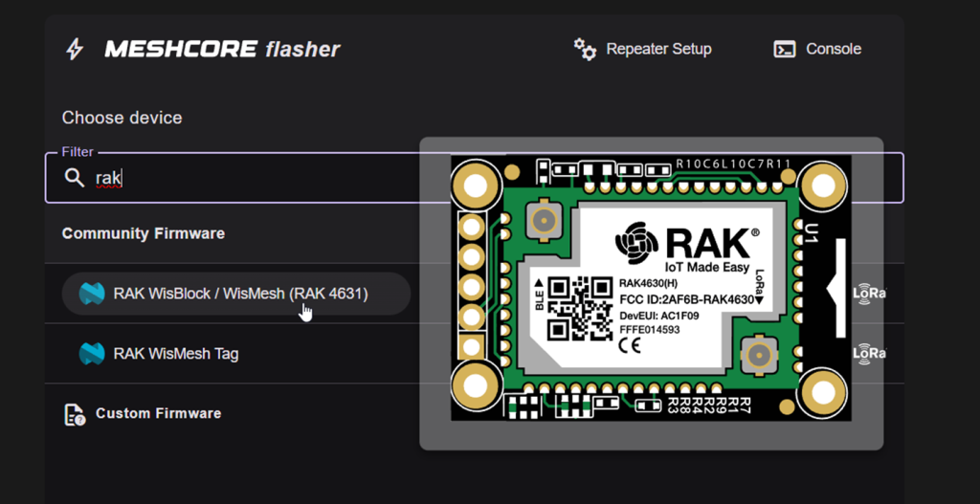Click the Repeater Setup gears icon
This screenshot has width=980, height=504.
point(584,49)
